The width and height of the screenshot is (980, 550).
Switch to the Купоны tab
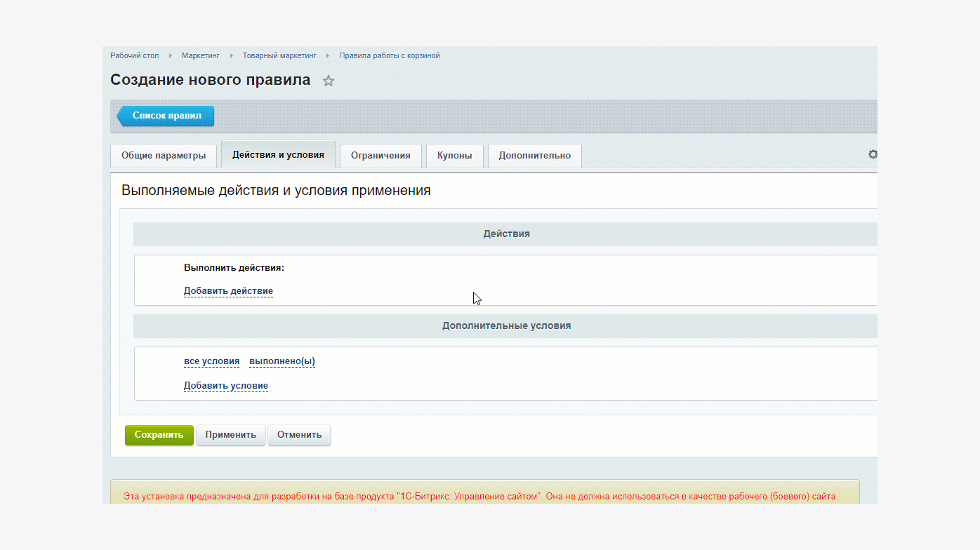(x=454, y=156)
